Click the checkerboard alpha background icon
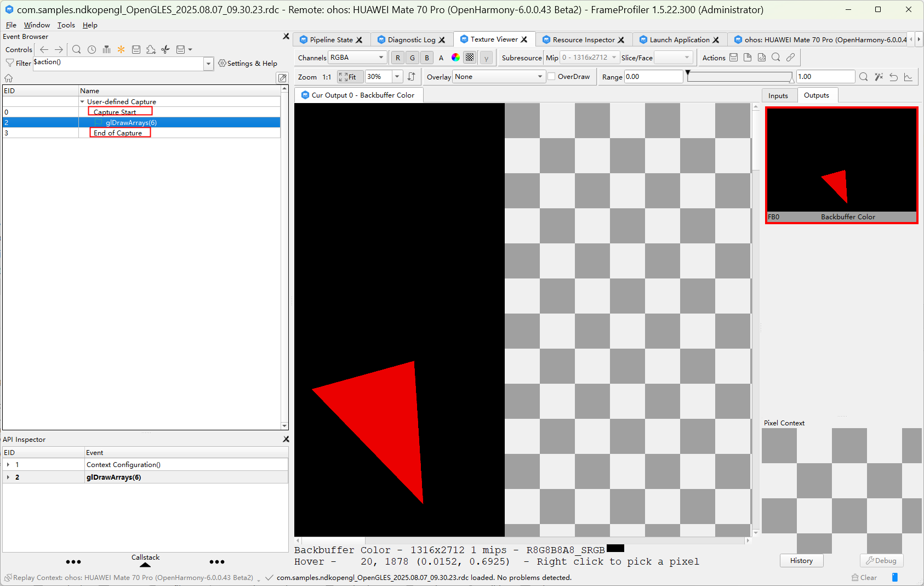 470,57
